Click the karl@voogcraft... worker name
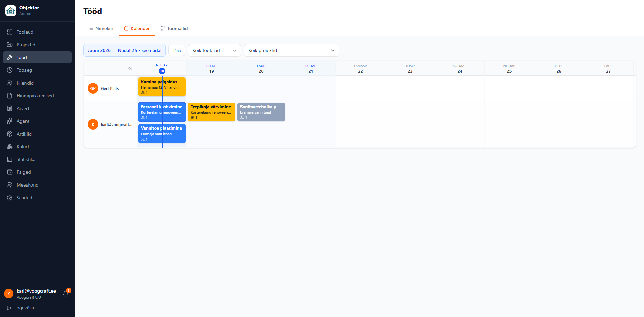Viewport: 644px width, 317px height. (x=117, y=125)
